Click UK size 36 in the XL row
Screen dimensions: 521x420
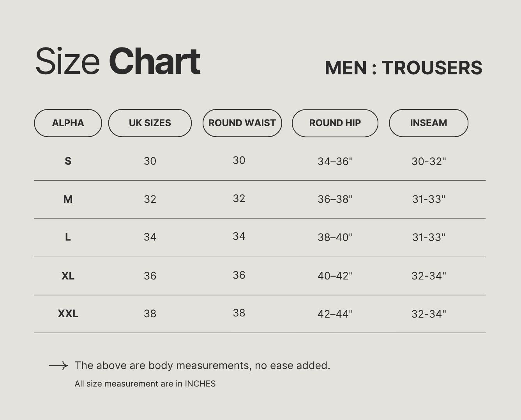click(x=150, y=276)
